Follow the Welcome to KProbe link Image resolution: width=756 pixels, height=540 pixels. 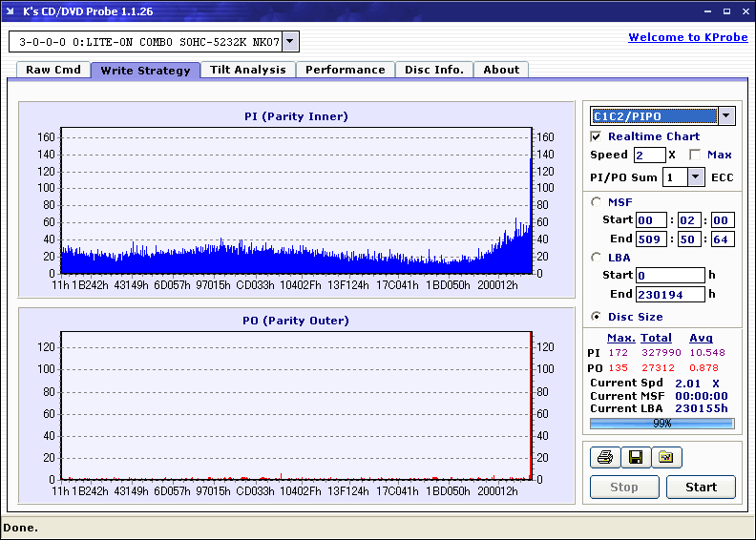[682, 37]
